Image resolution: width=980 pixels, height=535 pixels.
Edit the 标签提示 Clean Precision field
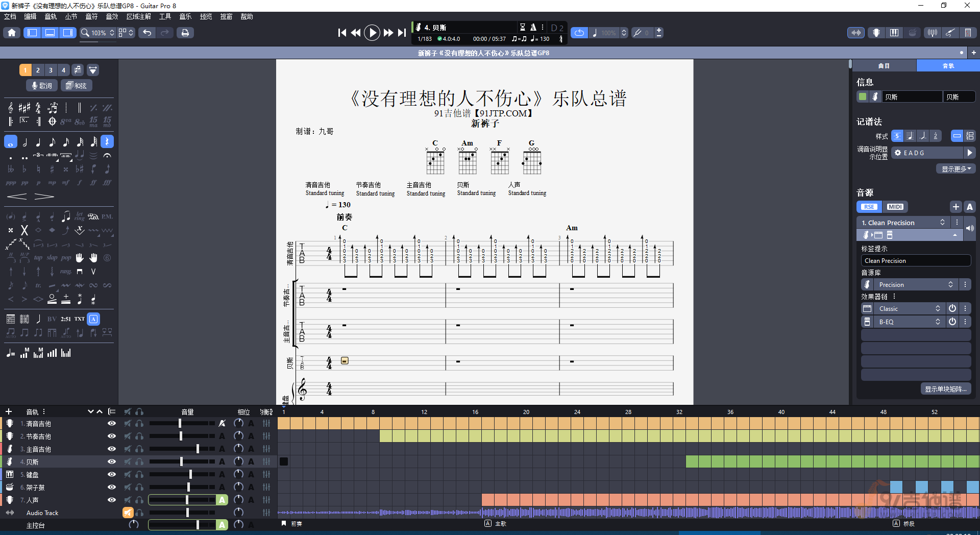pyautogui.click(x=916, y=261)
